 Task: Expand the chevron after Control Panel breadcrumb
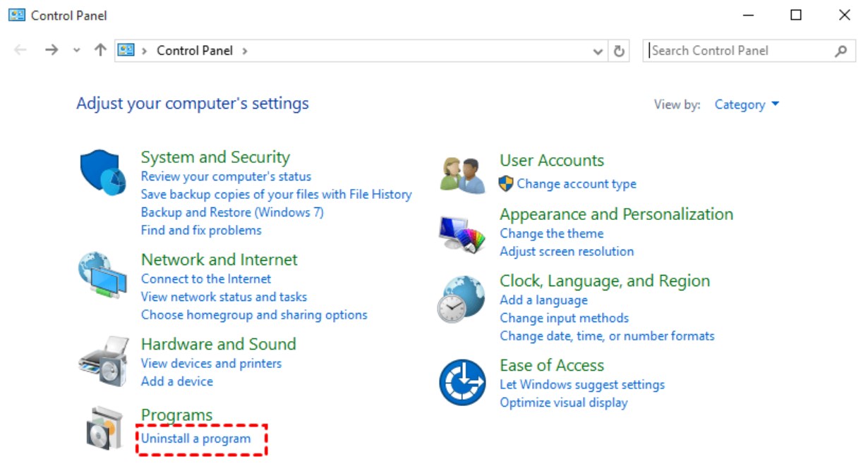(245, 51)
